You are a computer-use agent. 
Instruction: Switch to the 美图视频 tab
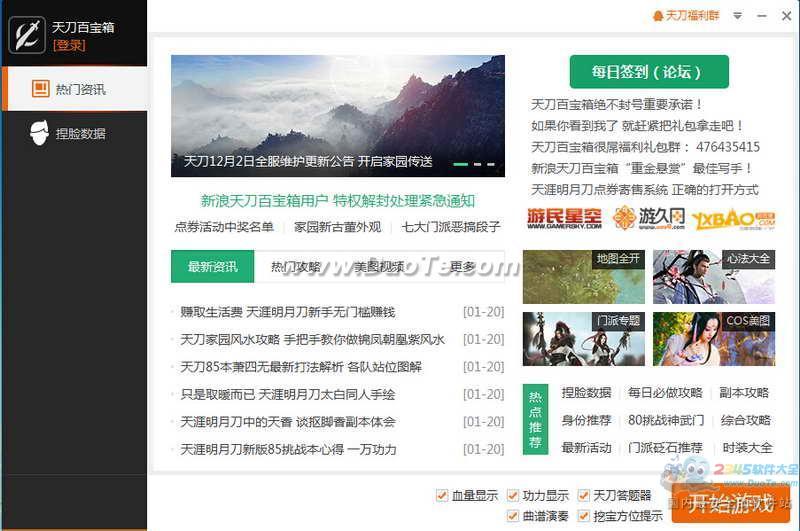pos(379,266)
